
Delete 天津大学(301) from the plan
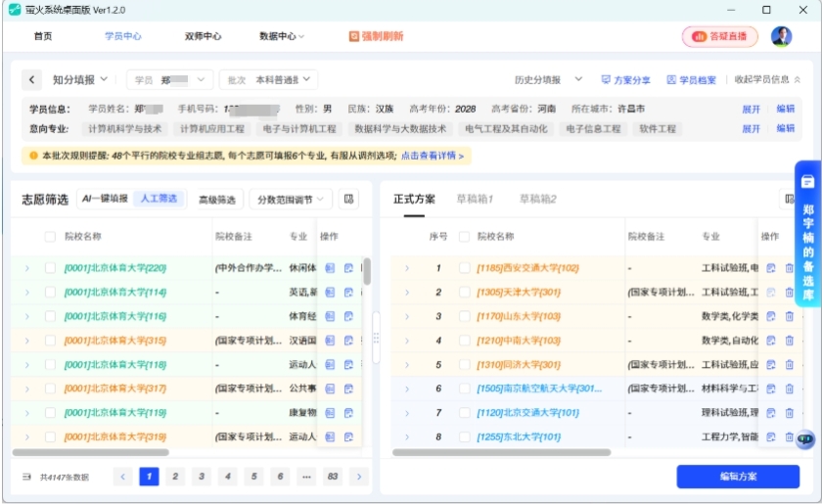coord(789,292)
